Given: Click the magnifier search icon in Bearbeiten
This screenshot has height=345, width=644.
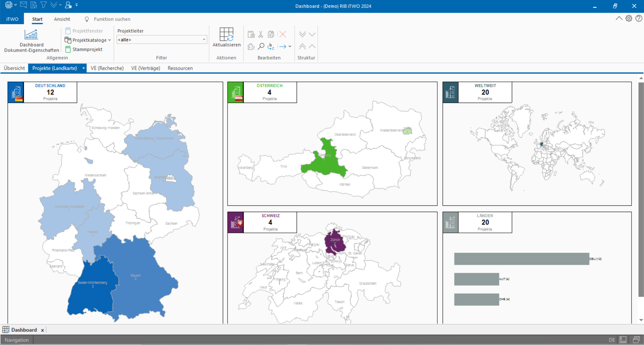Looking at the screenshot, I should tap(261, 46).
